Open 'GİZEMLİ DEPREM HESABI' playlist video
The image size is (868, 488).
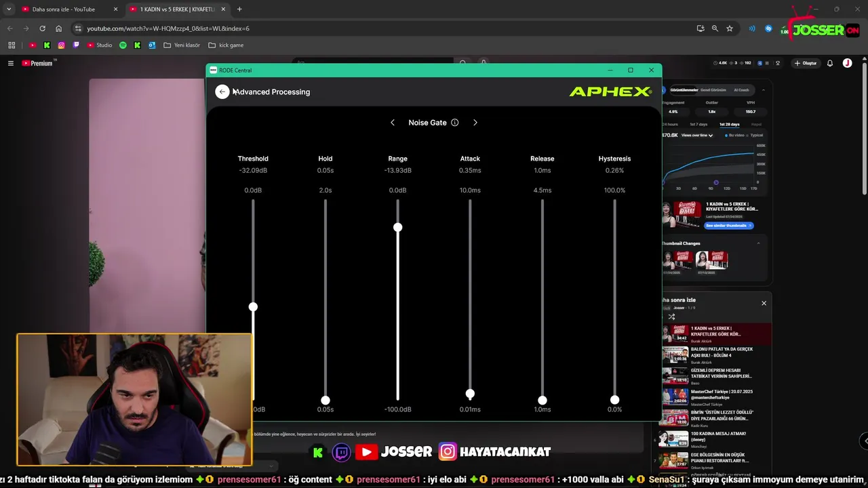[716, 376]
